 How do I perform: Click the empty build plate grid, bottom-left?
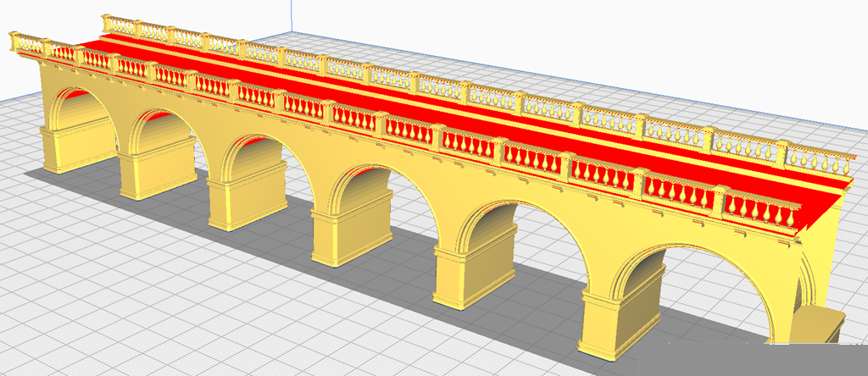(x=85, y=305)
